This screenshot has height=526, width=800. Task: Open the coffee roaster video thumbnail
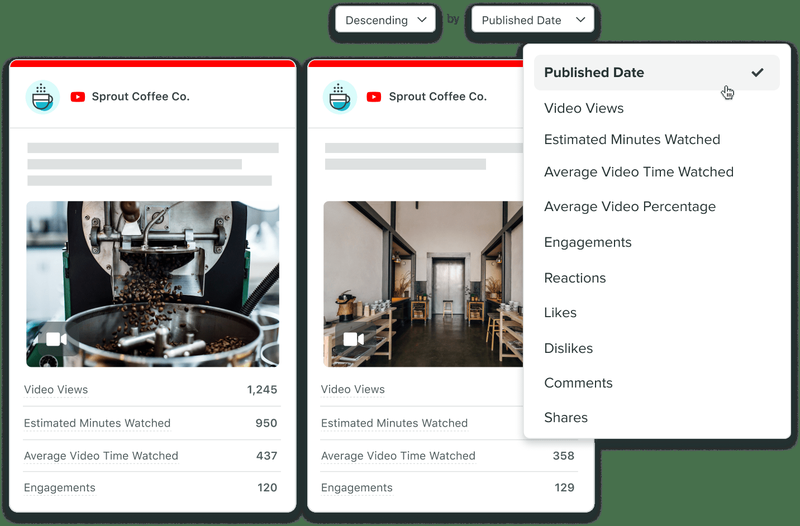pyautogui.click(x=153, y=284)
